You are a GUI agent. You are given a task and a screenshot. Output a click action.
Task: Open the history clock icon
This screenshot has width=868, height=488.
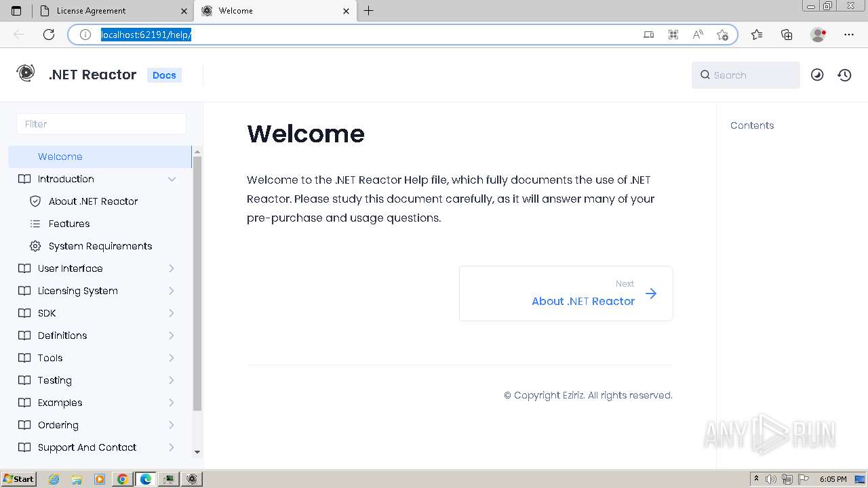[x=844, y=75]
